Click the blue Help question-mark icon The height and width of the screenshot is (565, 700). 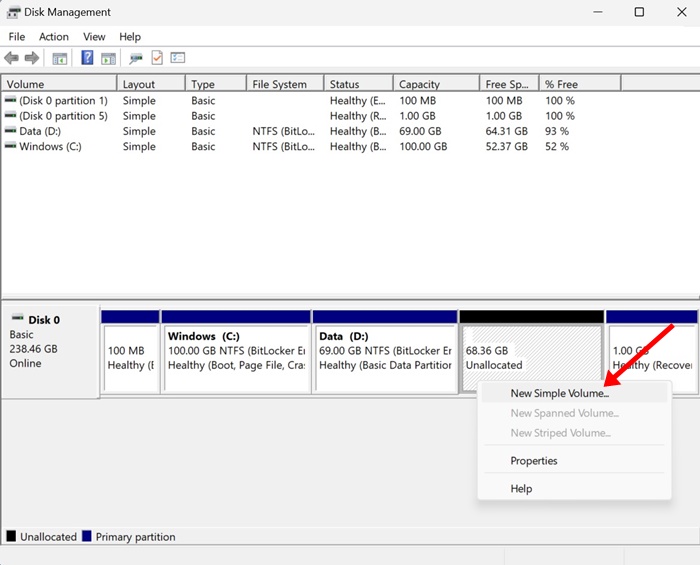point(88,58)
